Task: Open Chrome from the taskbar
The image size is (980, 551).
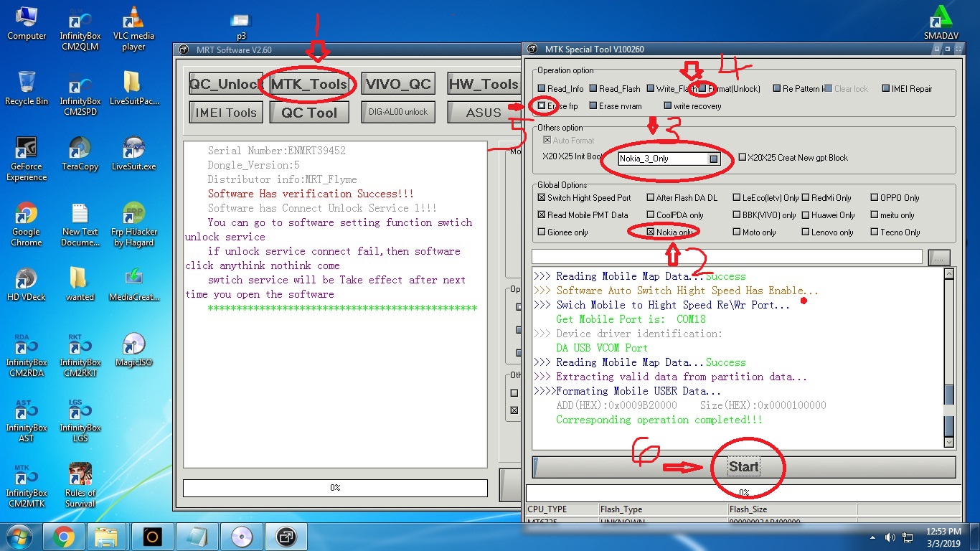Action: 64,537
